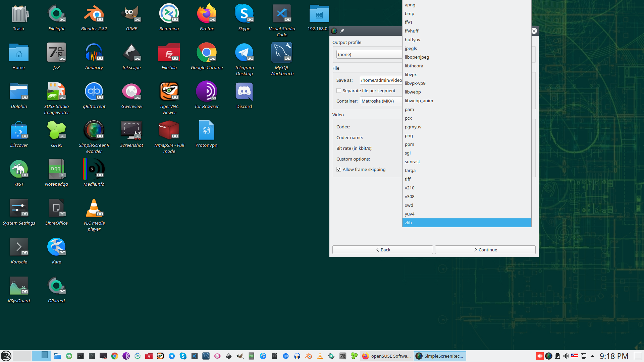
Task: Click the pin icon in dialog titlebar
Action: click(342, 31)
